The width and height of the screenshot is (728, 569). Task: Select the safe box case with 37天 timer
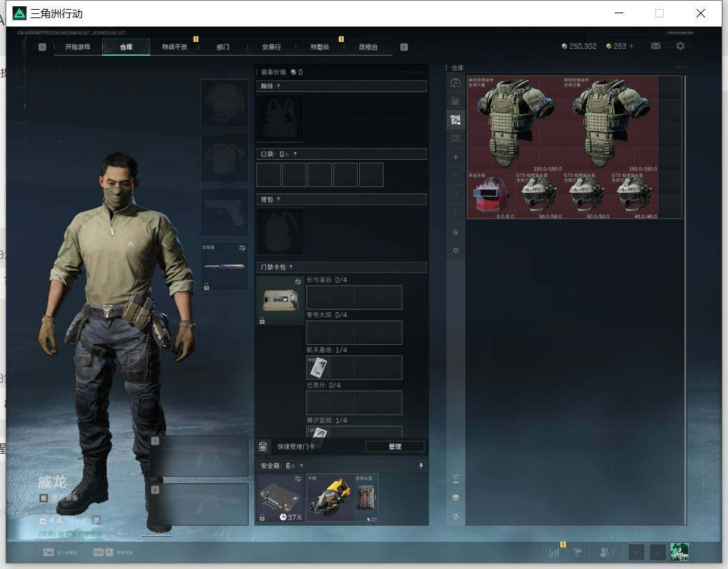280,498
